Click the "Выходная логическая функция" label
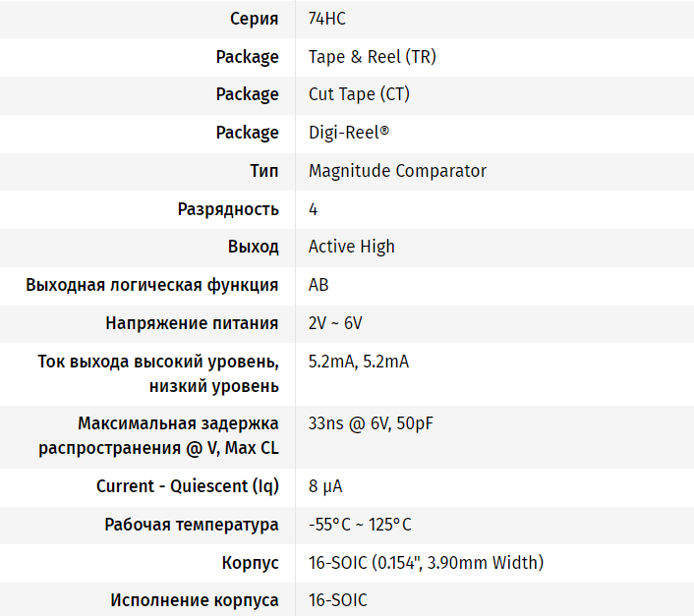The image size is (694, 616). click(152, 285)
